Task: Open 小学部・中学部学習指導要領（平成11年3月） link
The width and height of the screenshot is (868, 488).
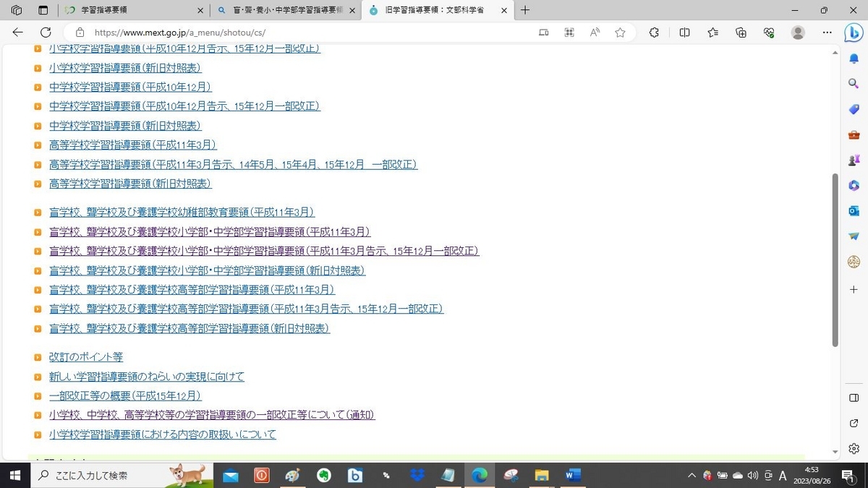Action: pyautogui.click(x=210, y=232)
